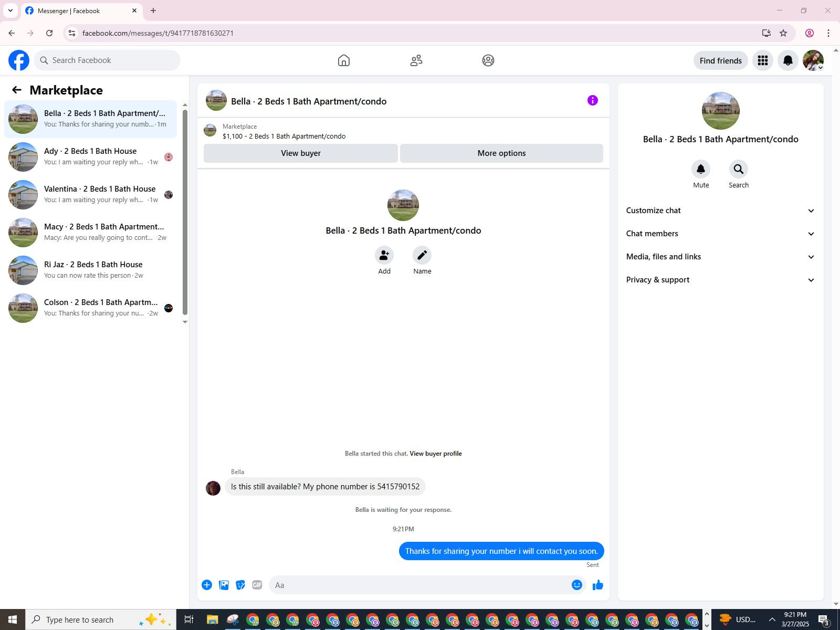
Task: Mute the Bella conversation
Action: pyautogui.click(x=701, y=169)
